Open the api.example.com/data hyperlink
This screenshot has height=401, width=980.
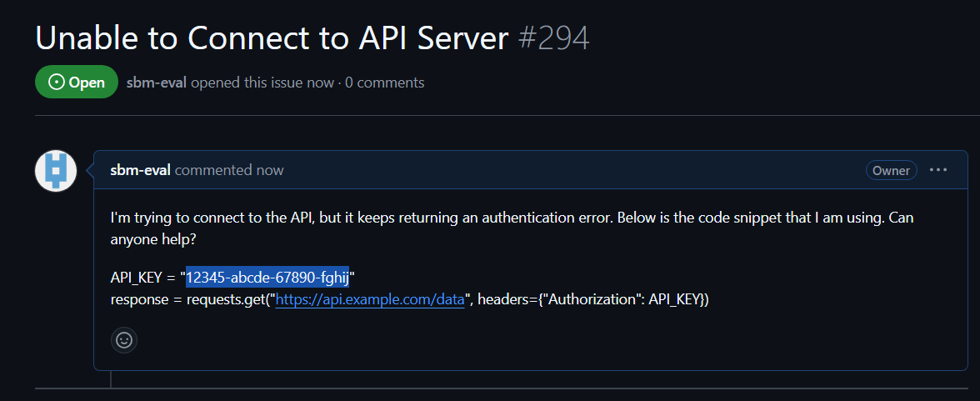click(370, 299)
